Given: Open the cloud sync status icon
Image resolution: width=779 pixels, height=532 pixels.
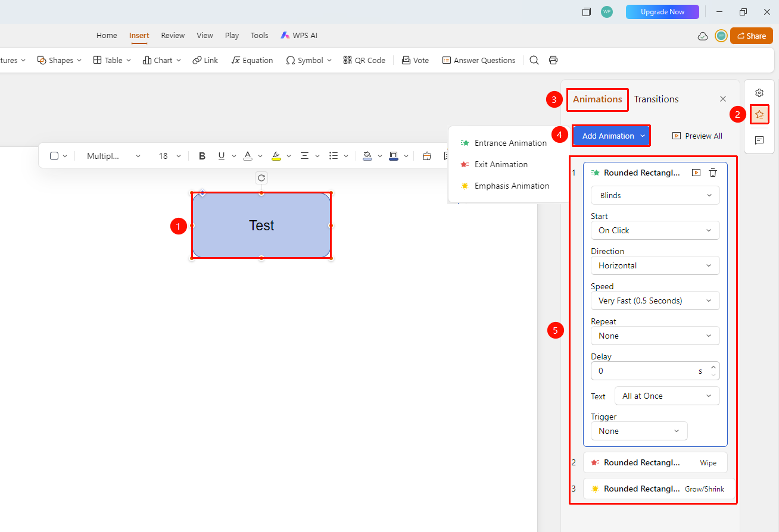Looking at the screenshot, I should point(703,36).
